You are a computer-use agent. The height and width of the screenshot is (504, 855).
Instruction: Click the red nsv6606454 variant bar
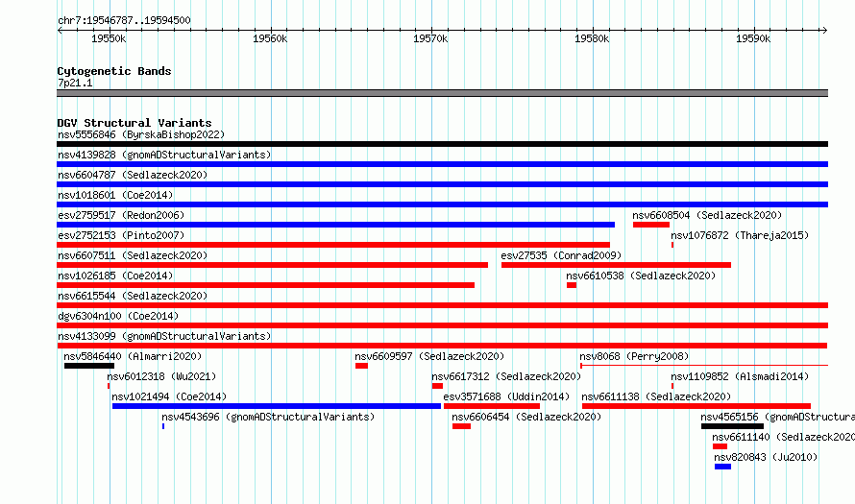pos(461,426)
